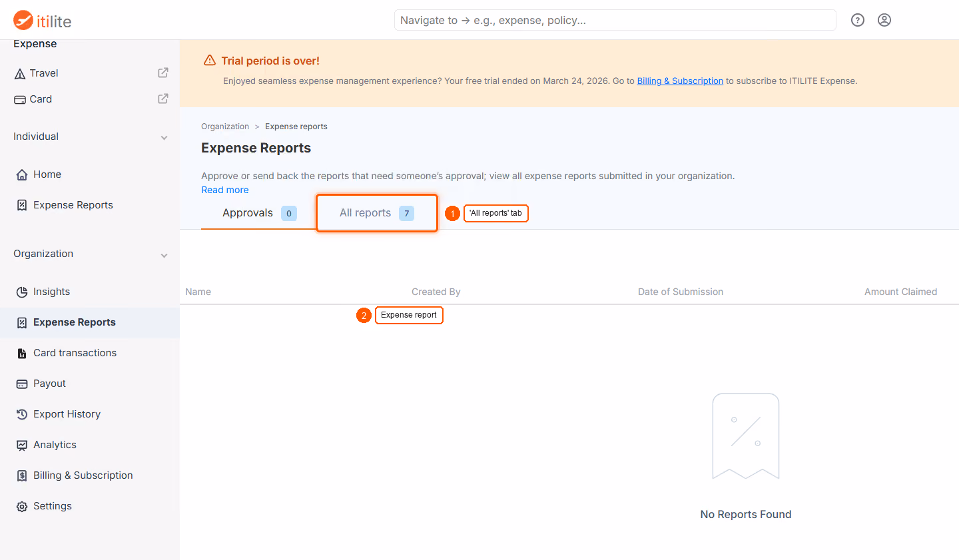Image resolution: width=959 pixels, height=560 pixels.
Task: Click the All reports count badge
Action: coord(407,213)
